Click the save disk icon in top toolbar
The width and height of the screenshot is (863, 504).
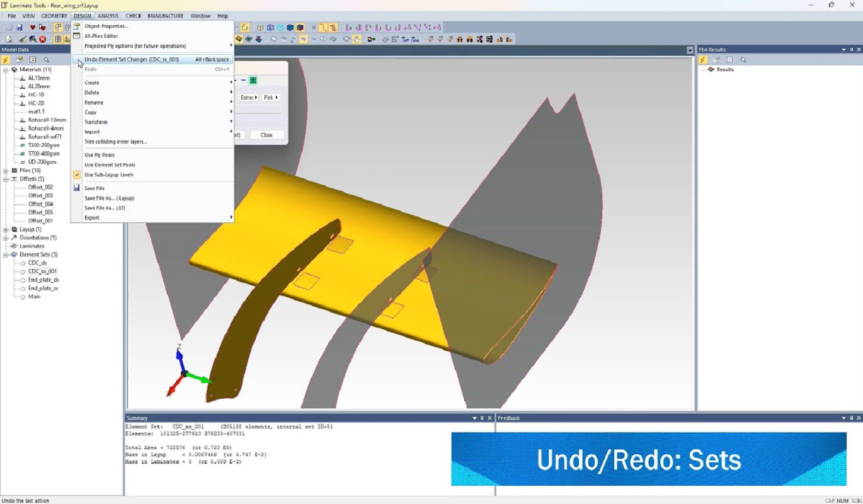pos(20,28)
